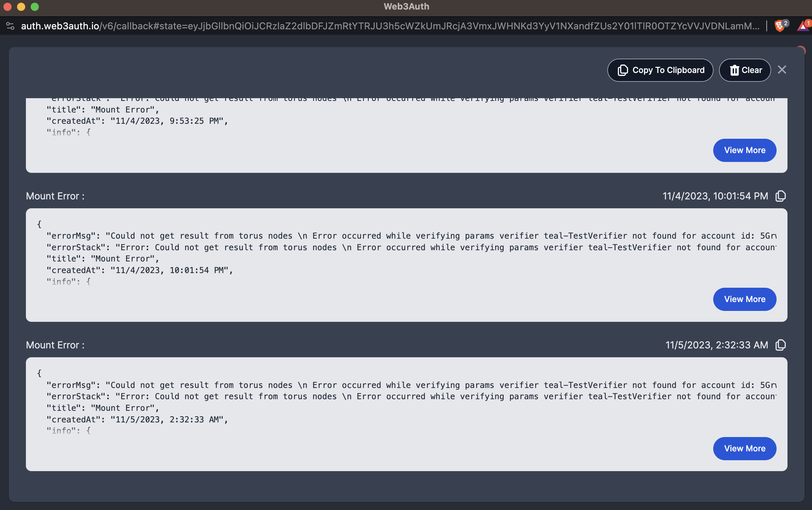Click the copy icon next to 11/5/2023 2:32:33 AM
812x510 pixels.
coord(781,345)
